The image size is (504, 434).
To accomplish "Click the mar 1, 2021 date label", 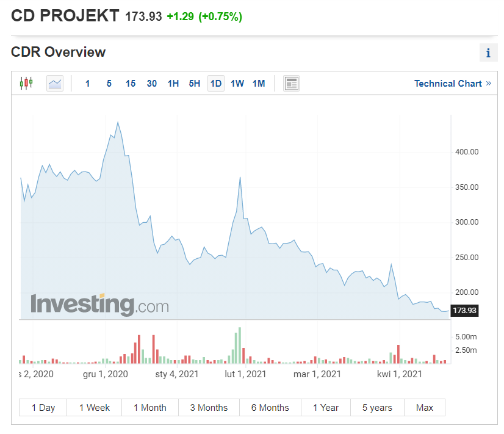I will pyautogui.click(x=317, y=374).
